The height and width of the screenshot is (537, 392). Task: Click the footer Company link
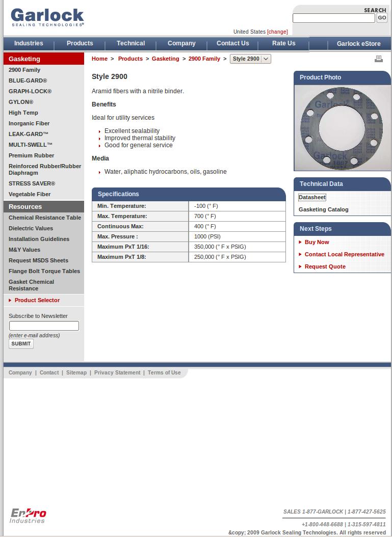(x=20, y=372)
